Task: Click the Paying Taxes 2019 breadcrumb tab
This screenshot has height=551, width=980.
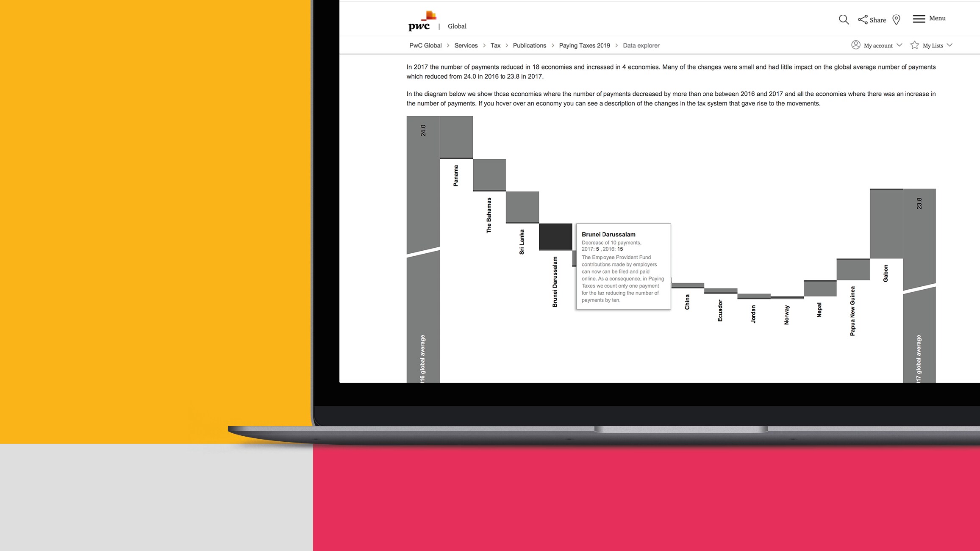Action: click(x=585, y=45)
